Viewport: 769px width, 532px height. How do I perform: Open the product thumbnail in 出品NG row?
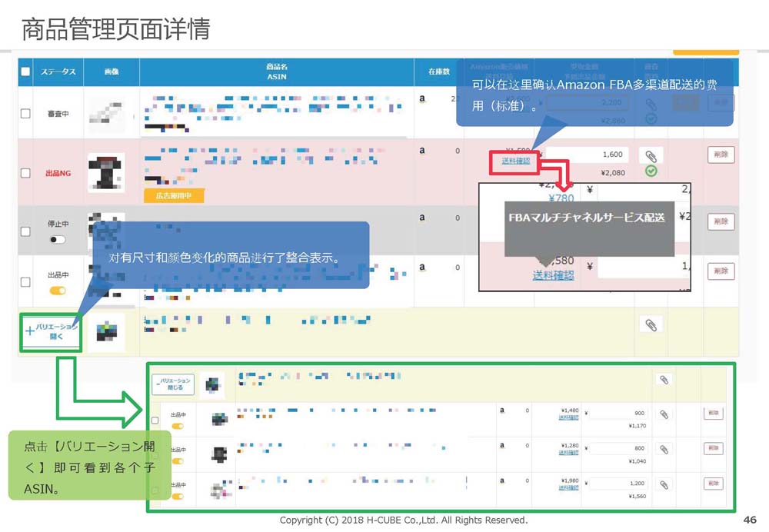[106, 173]
